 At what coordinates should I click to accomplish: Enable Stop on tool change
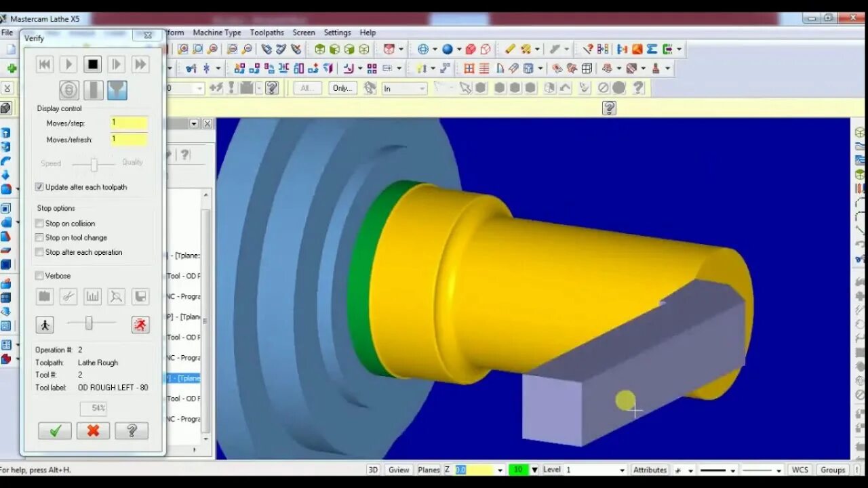click(39, 238)
